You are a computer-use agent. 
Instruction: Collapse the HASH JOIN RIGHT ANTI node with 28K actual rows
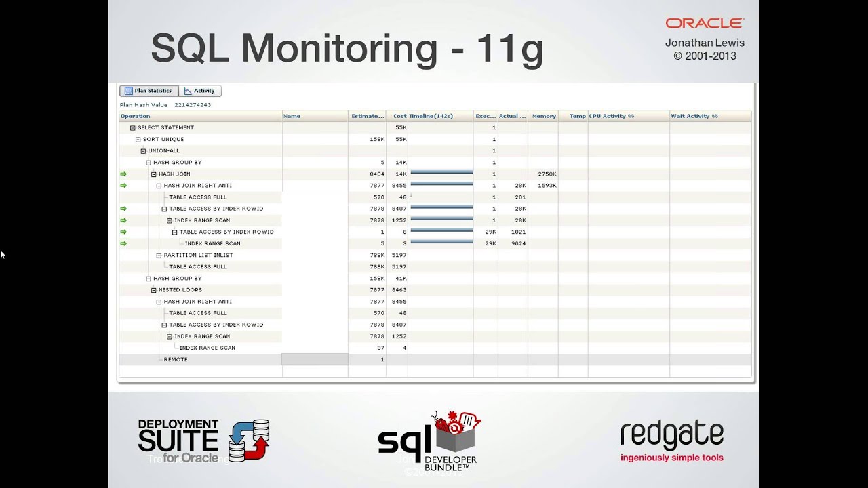coord(159,186)
